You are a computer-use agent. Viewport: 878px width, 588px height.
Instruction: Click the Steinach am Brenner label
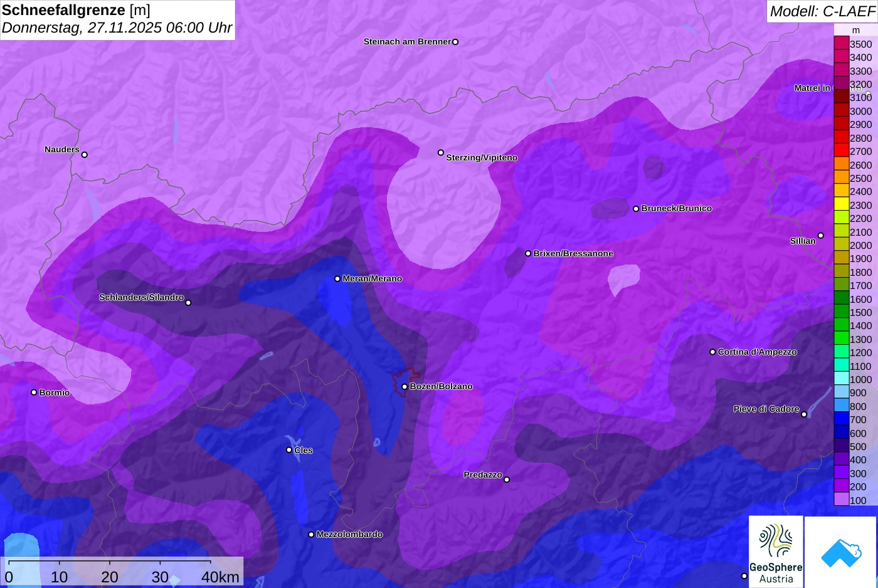coord(407,42)
